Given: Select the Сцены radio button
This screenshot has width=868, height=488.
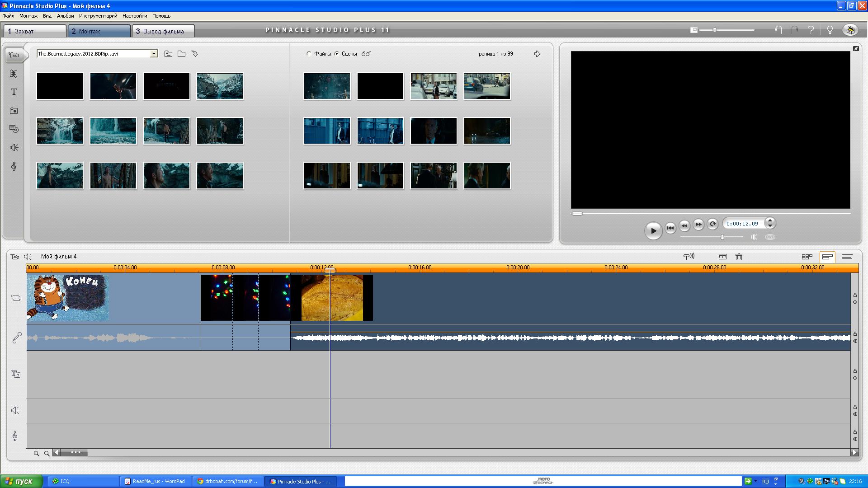Looking at the screenshot, I should (x=336, y=54).
